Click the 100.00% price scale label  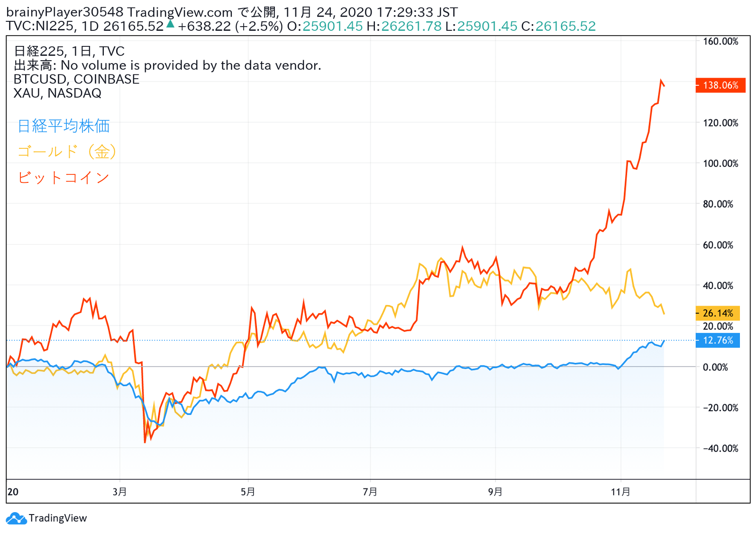720,163
